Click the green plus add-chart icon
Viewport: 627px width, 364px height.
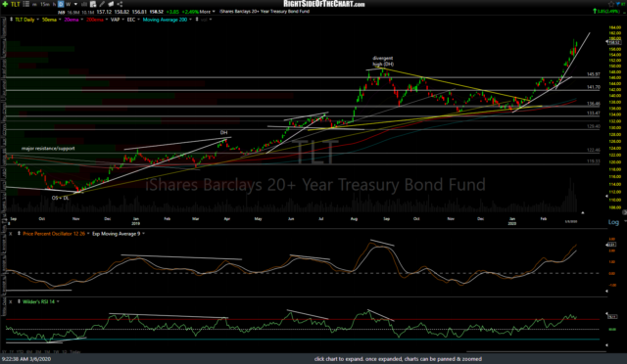coord(5,4)
